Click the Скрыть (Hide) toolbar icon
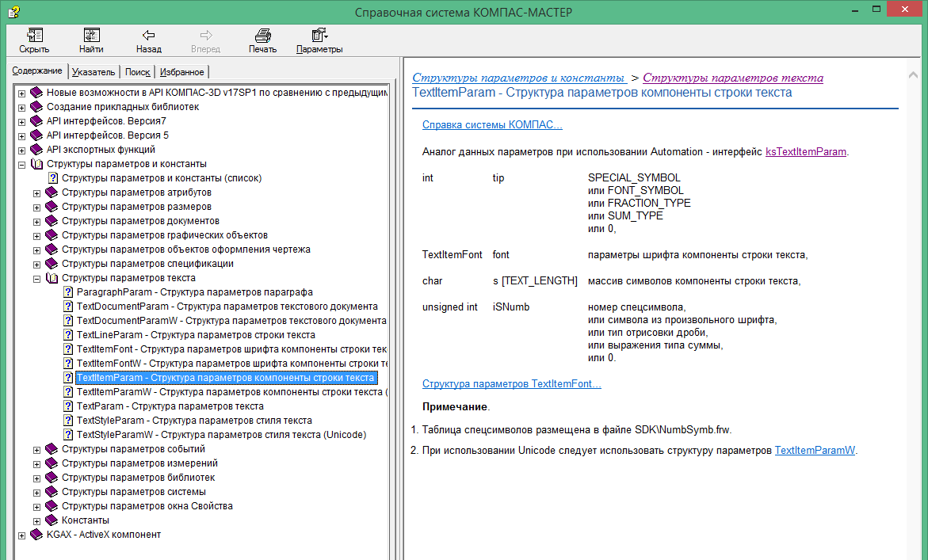Image resolution: width=928 pixels, height=560 pixels. [x=34, y=36]
